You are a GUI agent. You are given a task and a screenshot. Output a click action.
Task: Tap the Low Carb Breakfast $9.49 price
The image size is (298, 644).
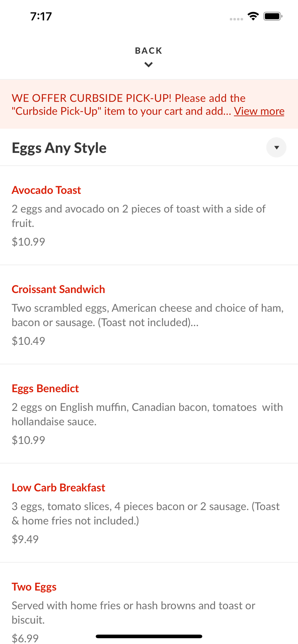click(25, 539)
